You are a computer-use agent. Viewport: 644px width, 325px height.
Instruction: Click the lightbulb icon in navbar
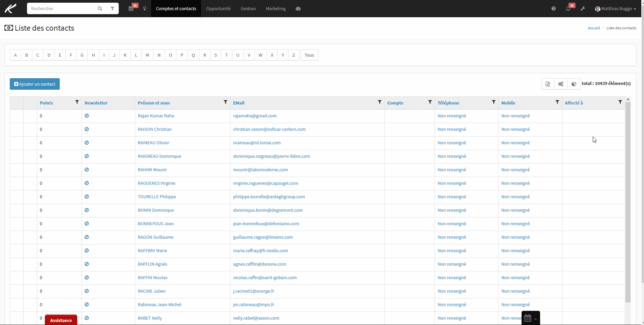(145, 8)
